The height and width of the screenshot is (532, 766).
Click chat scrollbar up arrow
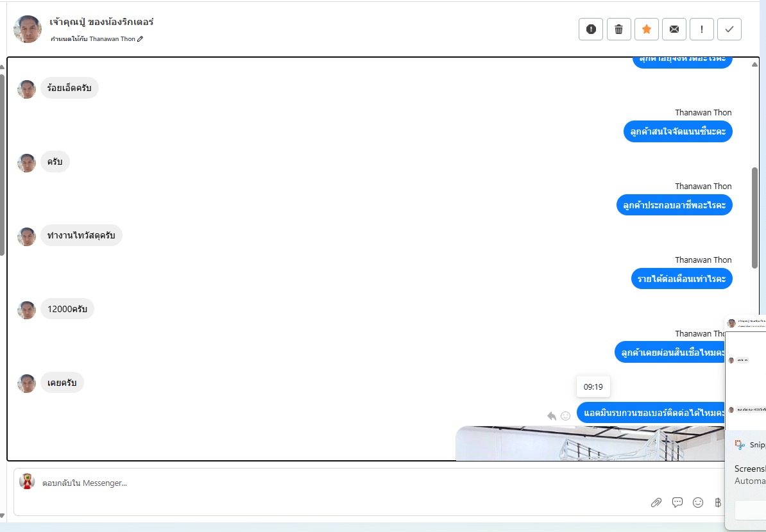click(754, 65)
